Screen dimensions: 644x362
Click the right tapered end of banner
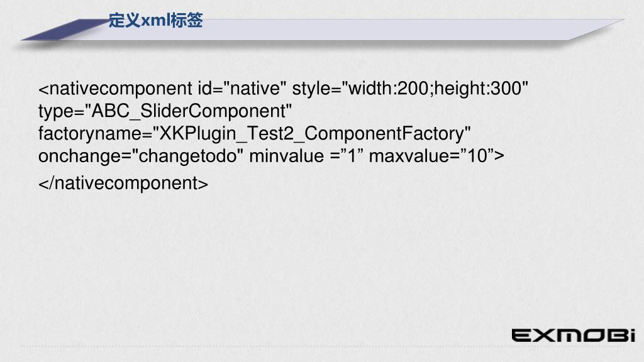click(597, 29)
